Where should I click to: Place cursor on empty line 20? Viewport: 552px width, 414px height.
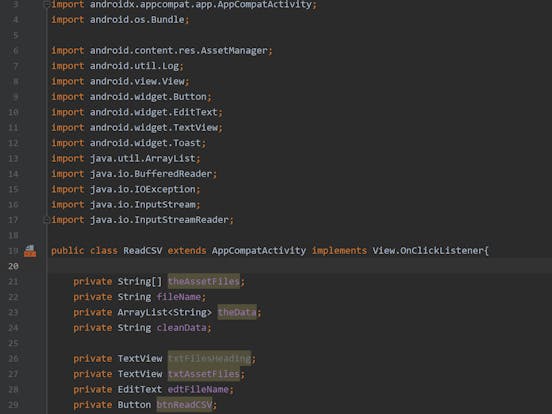(x=299, y=266)
